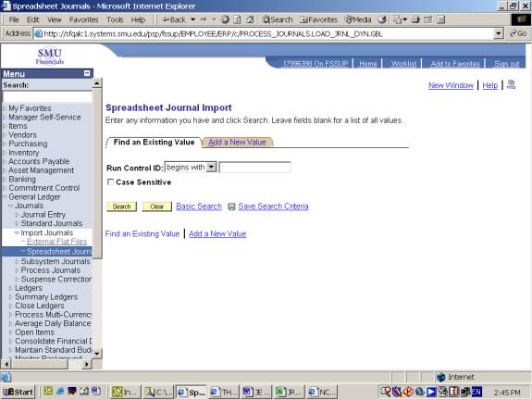Open the Favorites star toolbar button
Image resolution: width=532 pixels, height=400 pixels.
[318, 19]
